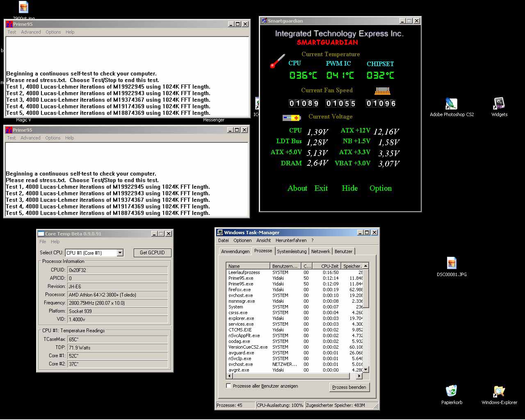Open Test menu in lower Prime95 window

(x=11, y=138)
